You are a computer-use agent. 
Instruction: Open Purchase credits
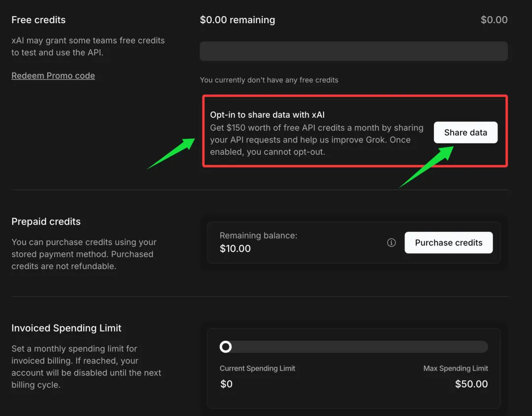[449, 243]
